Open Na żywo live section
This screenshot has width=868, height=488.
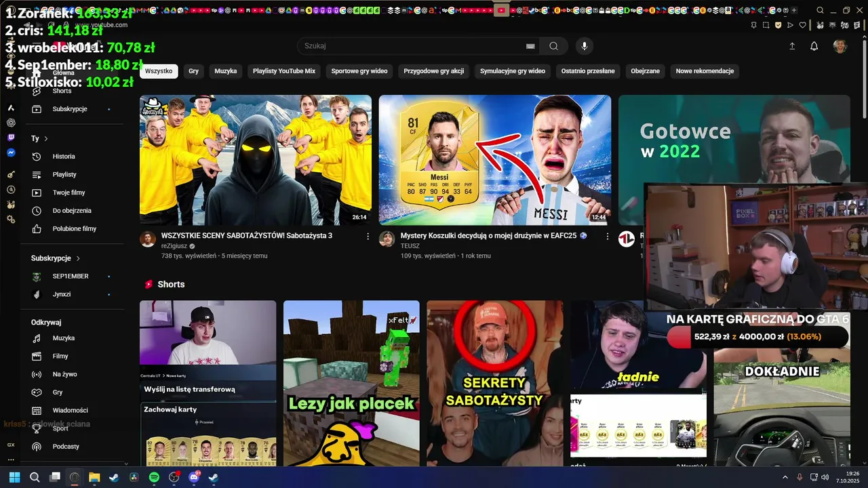(x=71, y=374)
